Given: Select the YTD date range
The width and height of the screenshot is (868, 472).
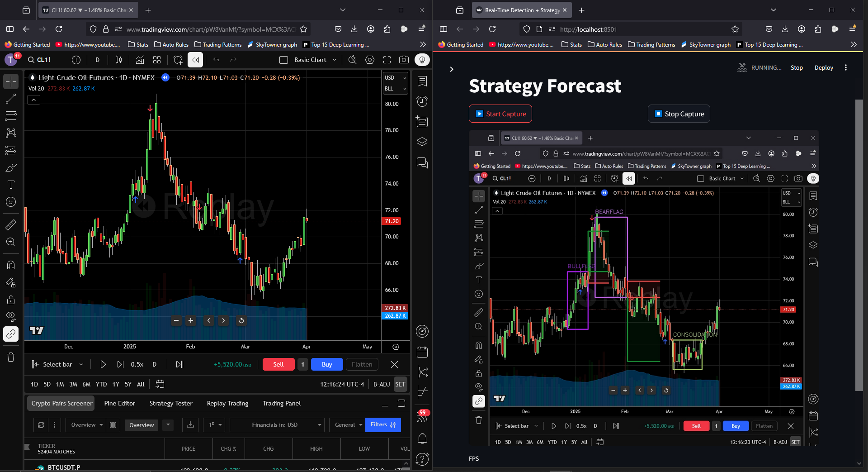Looking at the screenshot, I should (x=101, y=384).
